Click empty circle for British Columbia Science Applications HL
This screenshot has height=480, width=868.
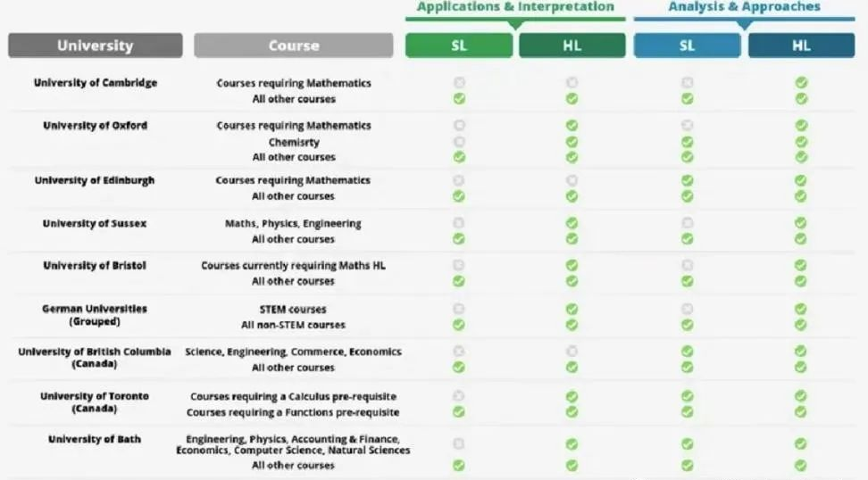tap(572, 352)
